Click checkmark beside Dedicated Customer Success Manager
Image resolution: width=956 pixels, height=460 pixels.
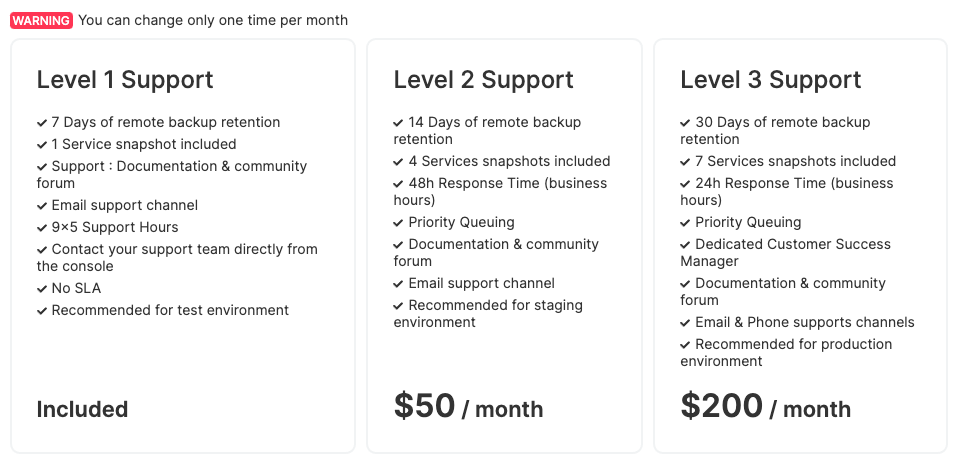tap(686, 245)
